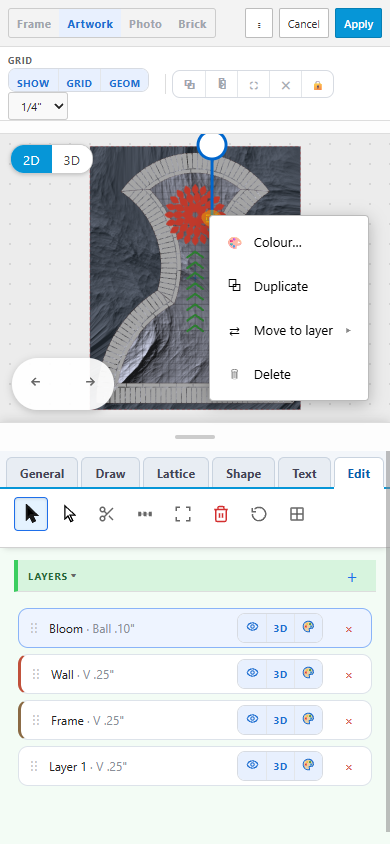Screen dimensions: 390x844
Task: Click the Cancel button
Action: (303, 24)
